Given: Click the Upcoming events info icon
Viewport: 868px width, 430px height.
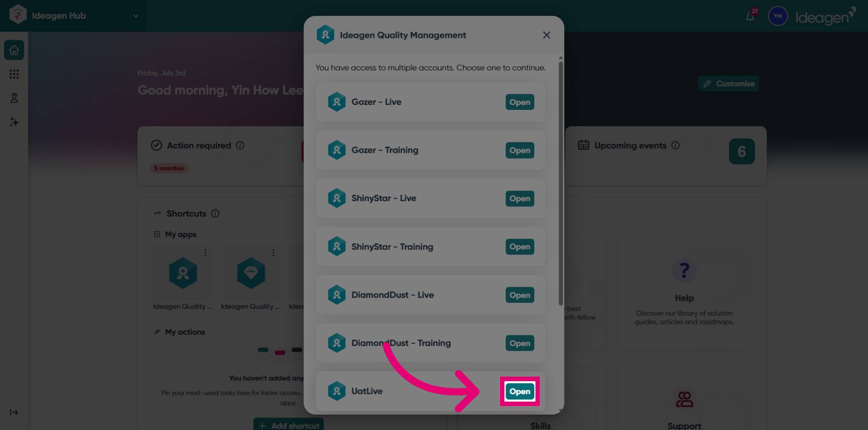Looking at the screenshot, I should tap(675, 145).
